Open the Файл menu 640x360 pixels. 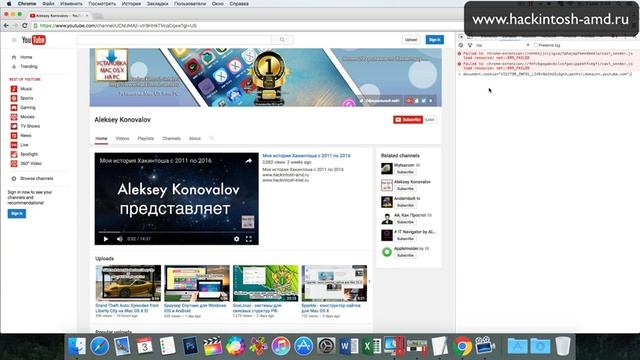click(48, 4)
